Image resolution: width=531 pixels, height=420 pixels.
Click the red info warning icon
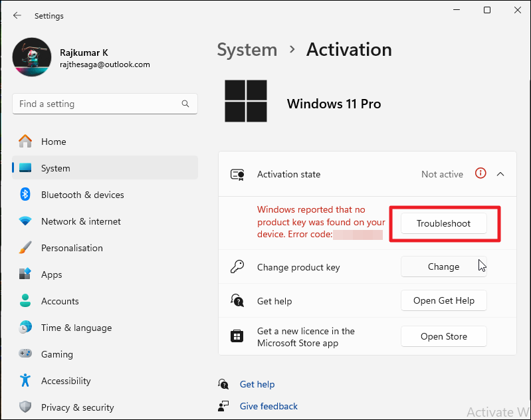point(480,173)
